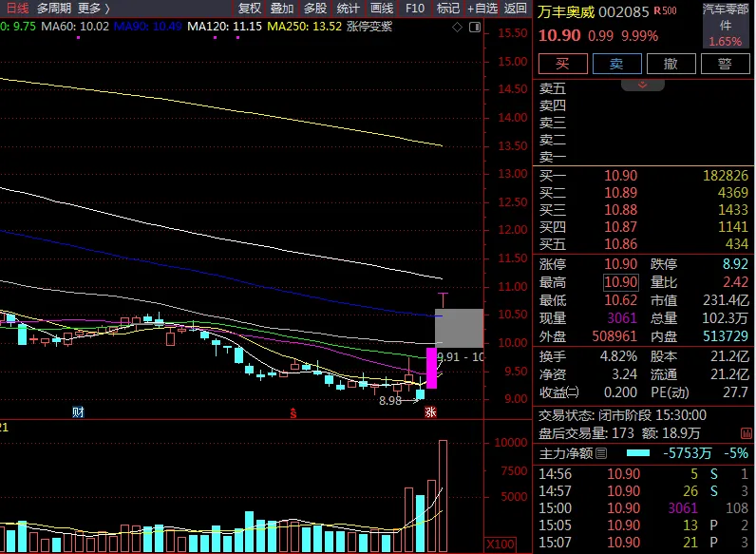
Task: Click the diamond icon above the chart
Action: pyautogui.click(x=457, y=28)
